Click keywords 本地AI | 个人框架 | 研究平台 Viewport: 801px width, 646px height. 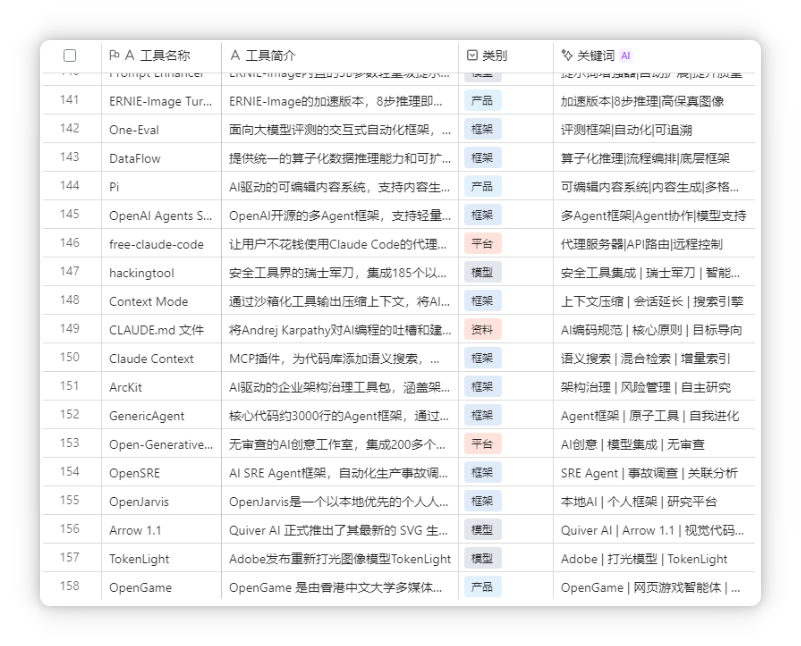[x=639, y=501]
